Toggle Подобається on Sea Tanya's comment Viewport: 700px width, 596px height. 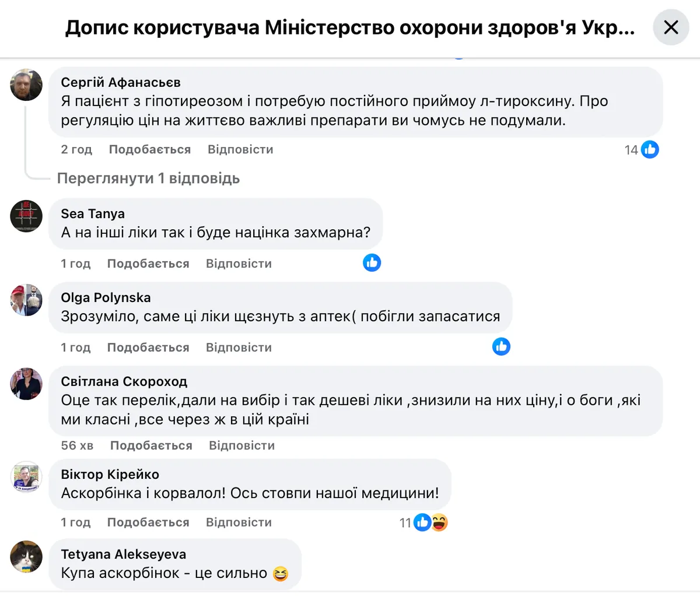(148, 264)
